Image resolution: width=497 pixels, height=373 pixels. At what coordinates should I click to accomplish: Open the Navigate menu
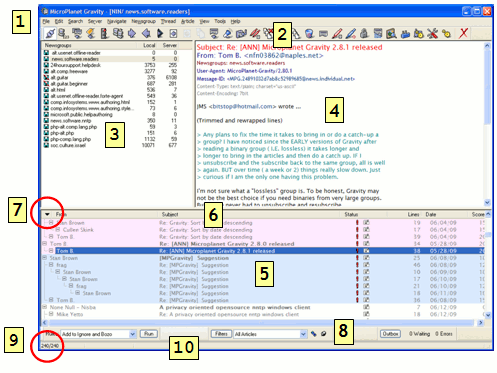click(x=117, y=21)
